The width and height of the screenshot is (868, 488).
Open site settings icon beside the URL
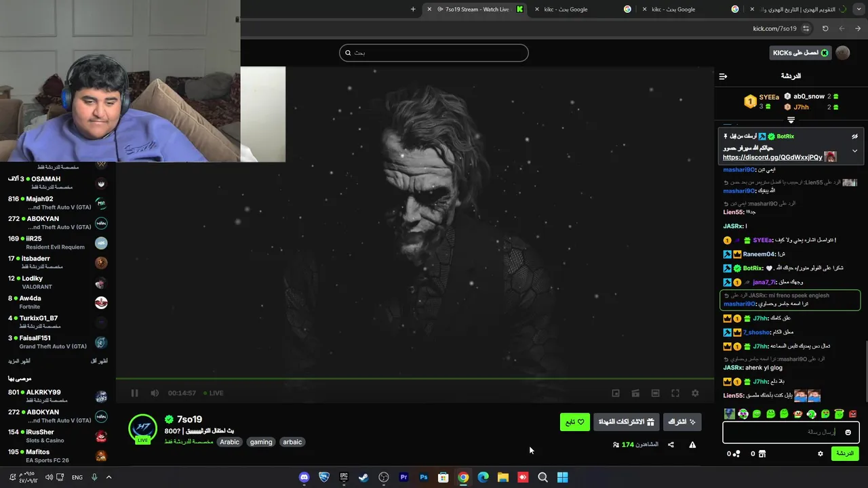click(806, 28)
